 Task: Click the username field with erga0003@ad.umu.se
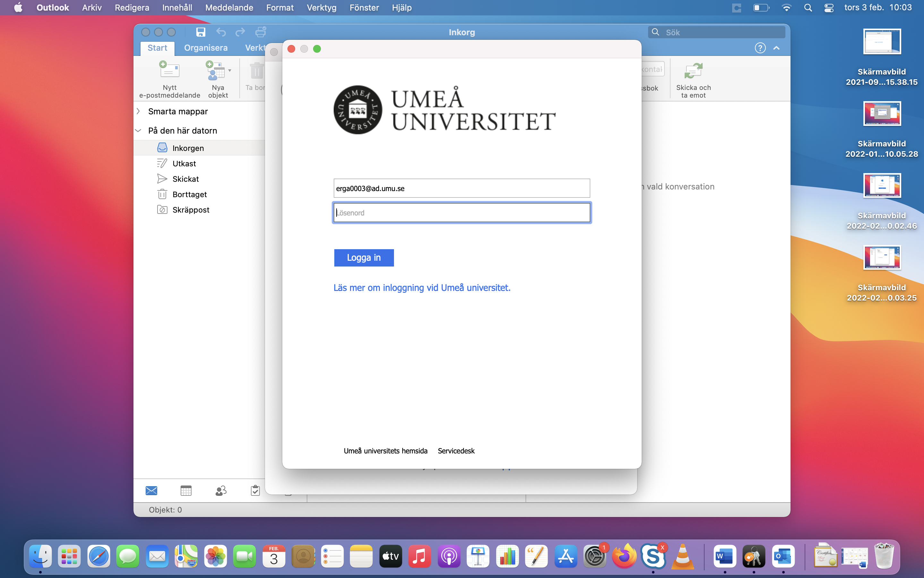[462, 188]
